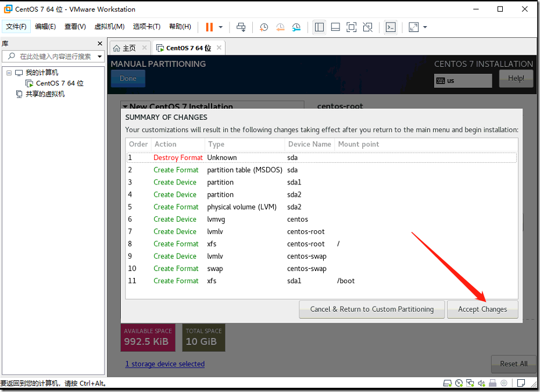Select the physical volume (LVM) row

pos(321,206)
